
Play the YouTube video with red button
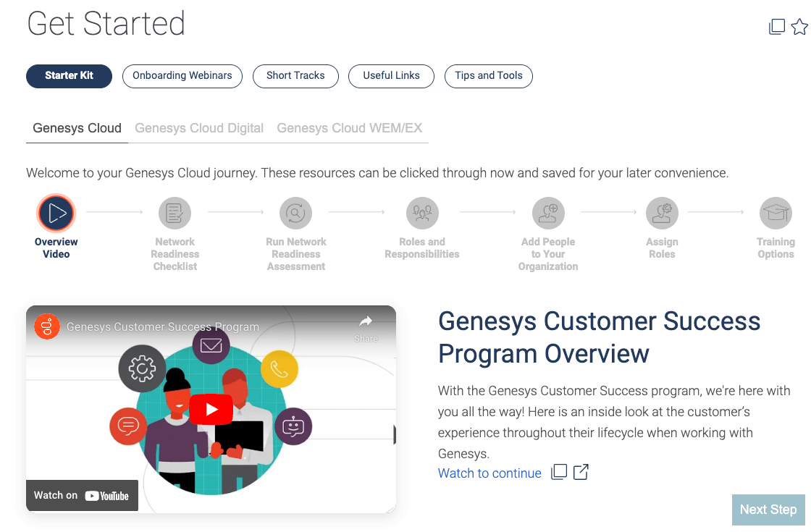click(211, 410)
